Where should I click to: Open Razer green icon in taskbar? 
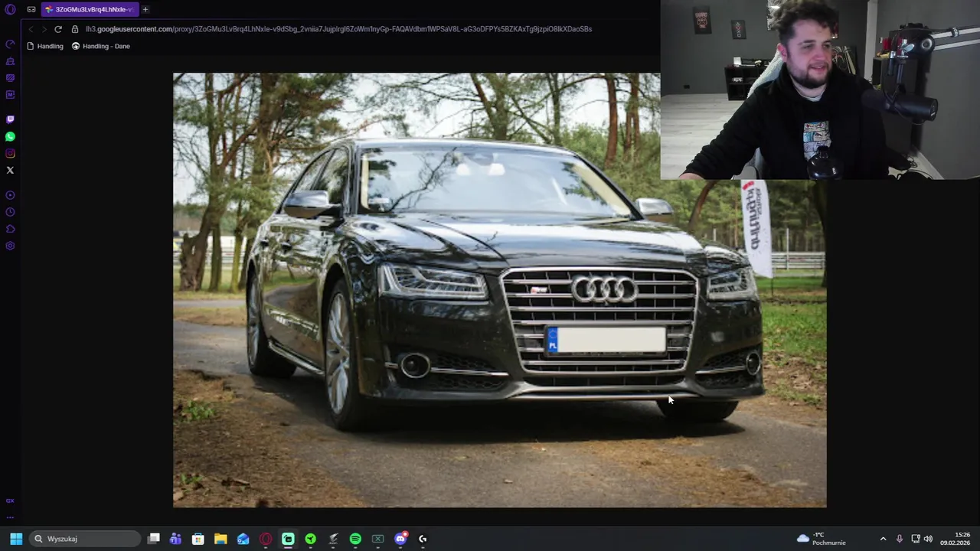click(x=310, y=539)
